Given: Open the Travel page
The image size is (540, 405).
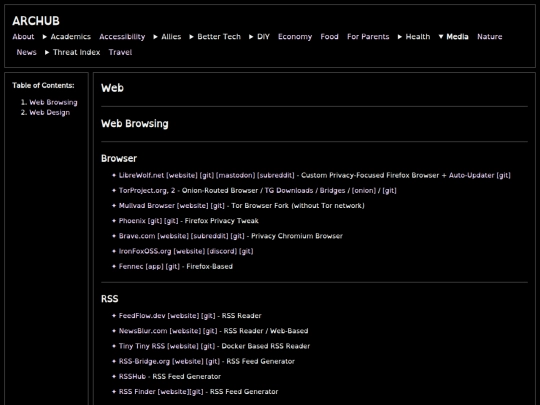Looking at the screenshot, I should click(x=120, y=52).
